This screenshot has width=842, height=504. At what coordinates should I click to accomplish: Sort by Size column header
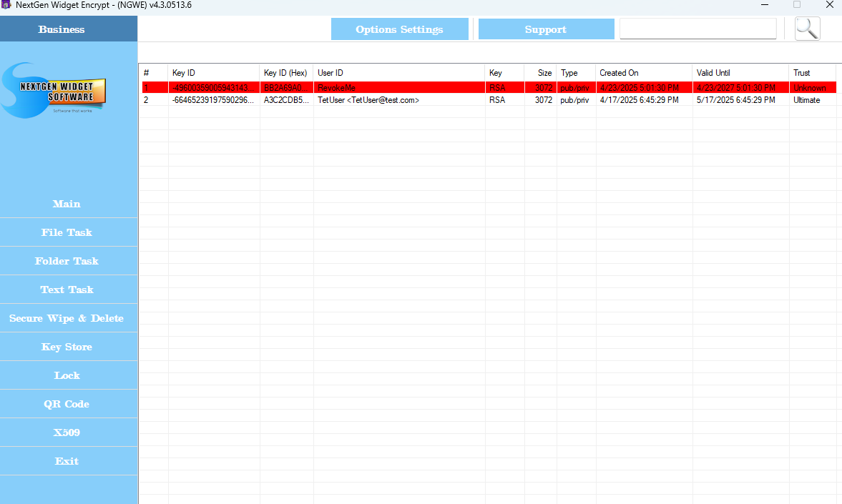[540, 73]
